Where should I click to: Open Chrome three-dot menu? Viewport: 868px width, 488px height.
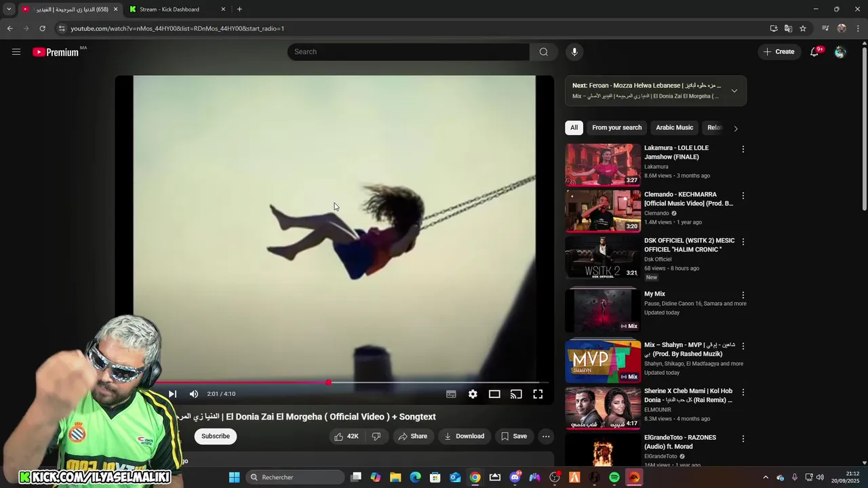point(859,28)
